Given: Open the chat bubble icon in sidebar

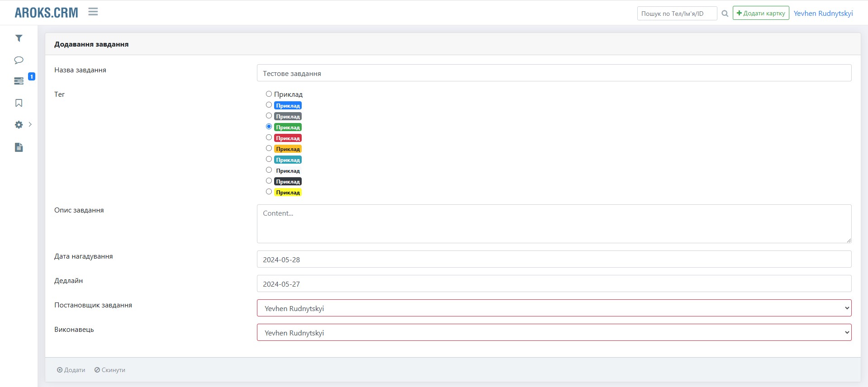Looking at the screenshot, I should tap(19, 60).
